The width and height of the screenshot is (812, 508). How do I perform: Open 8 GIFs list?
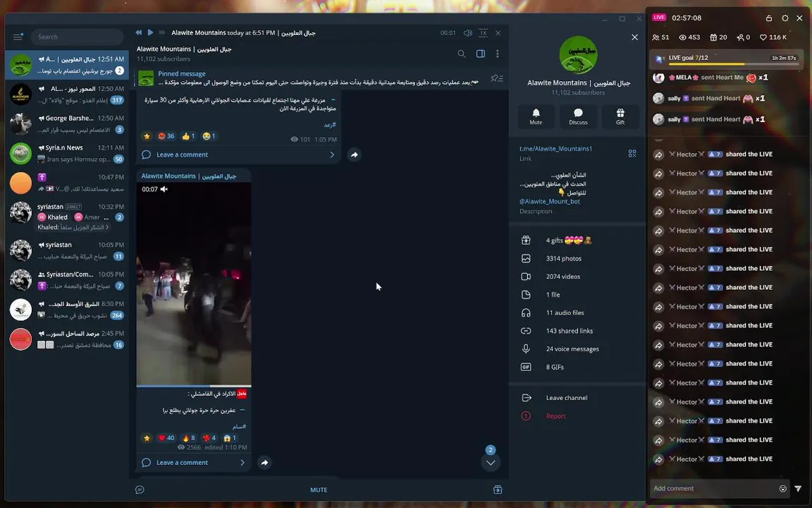[x=577, y=368]
